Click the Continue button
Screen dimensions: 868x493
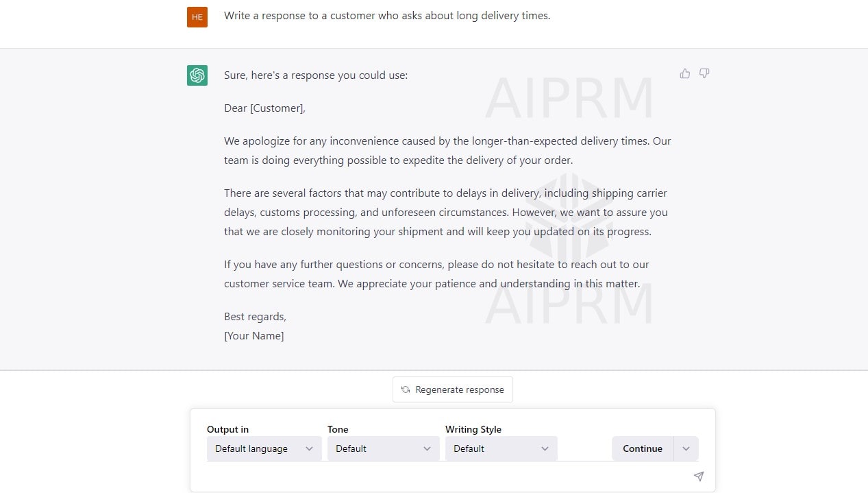pos(642,448)
